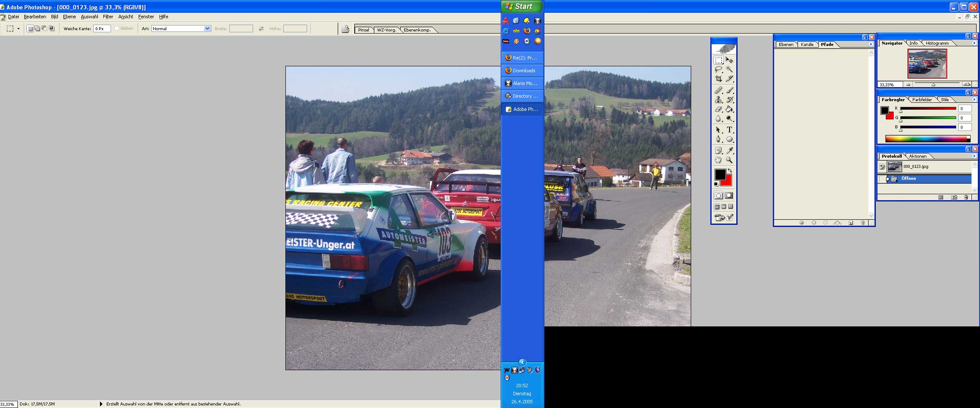This screenshot has height=408, width=980.
Task: Set New Selection mode in options bar
Action: (30, 28)
